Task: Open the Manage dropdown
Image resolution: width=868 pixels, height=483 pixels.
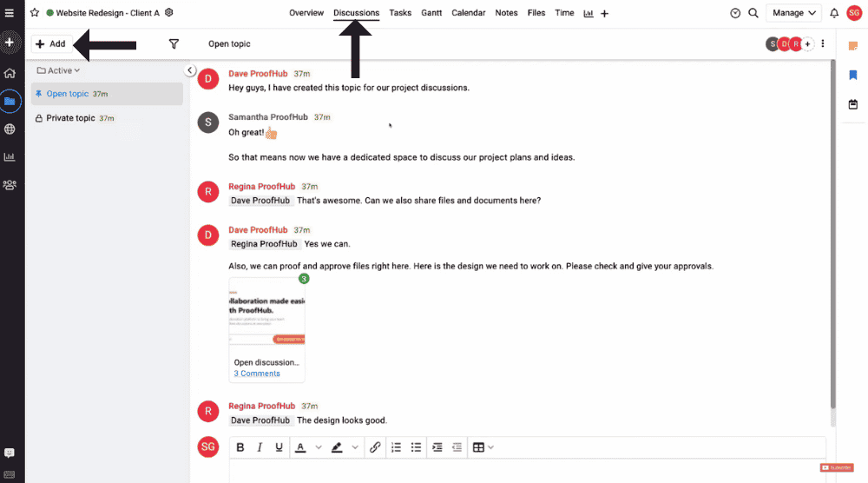Action: (x=794, y=13)
